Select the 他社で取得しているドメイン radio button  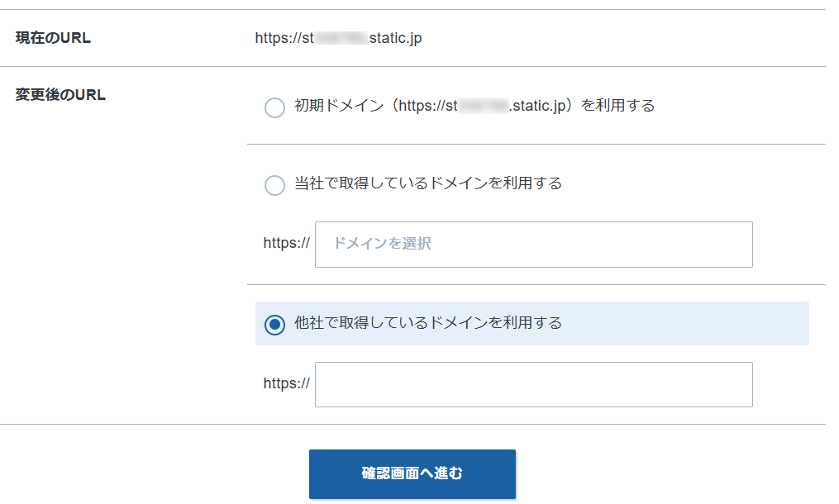274,324
